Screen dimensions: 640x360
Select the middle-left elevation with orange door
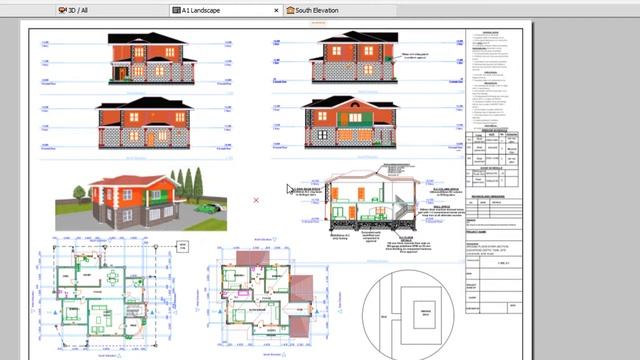[x=144, y=122]
